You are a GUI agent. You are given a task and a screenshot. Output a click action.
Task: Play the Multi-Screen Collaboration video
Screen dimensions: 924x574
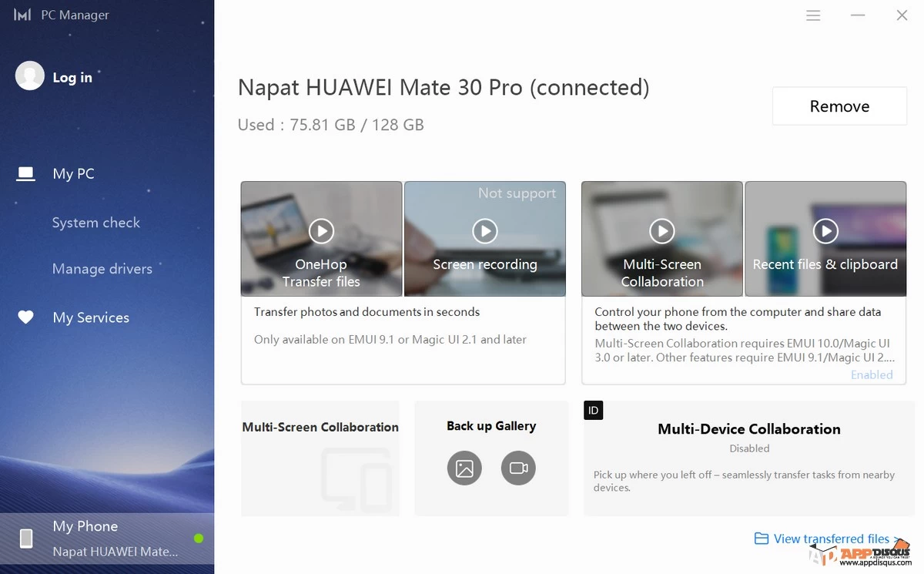click(x=661, y=230)
